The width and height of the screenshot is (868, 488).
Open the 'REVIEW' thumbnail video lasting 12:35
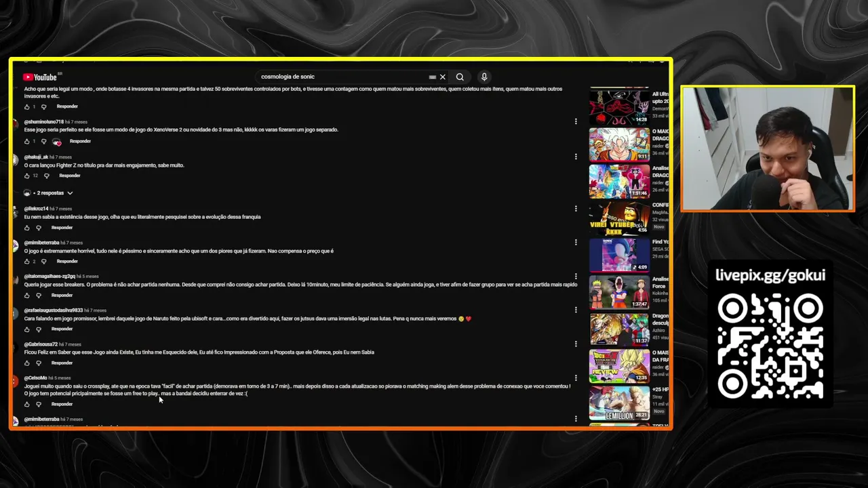click(x=619, y=366)
